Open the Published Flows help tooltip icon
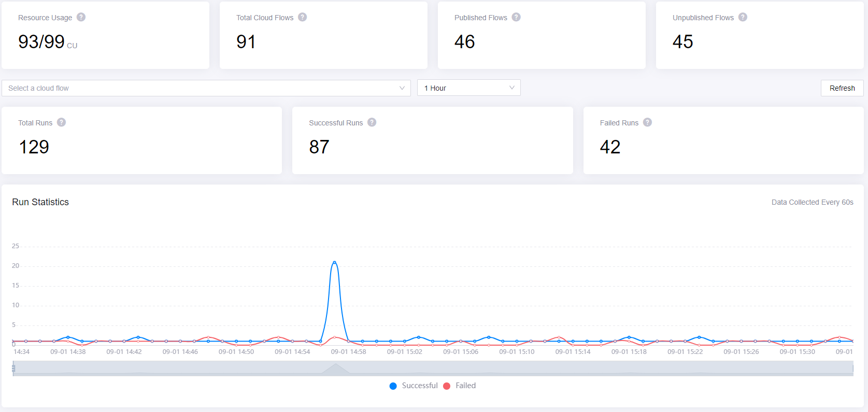This screenshot has height=412, width=868. pos(516,17)
